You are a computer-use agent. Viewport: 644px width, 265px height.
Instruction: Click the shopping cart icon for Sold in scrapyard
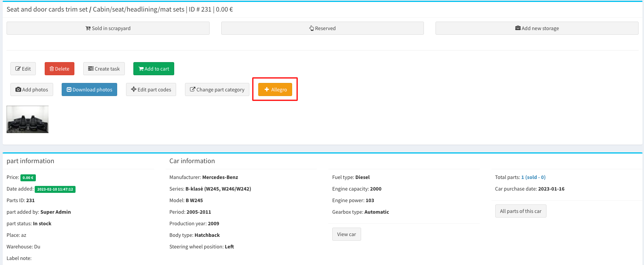88,29
